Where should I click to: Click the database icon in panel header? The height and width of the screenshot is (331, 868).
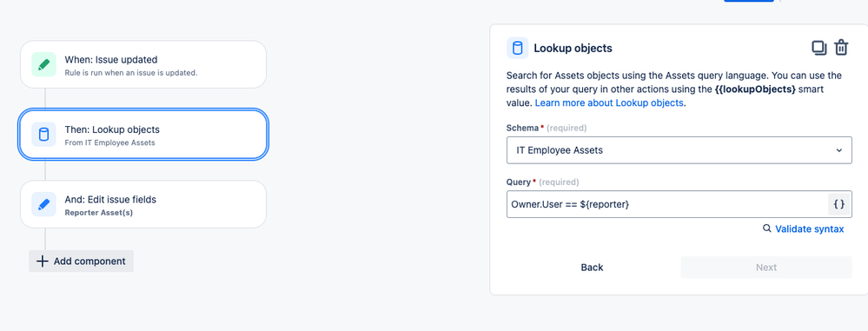(518, 48)
